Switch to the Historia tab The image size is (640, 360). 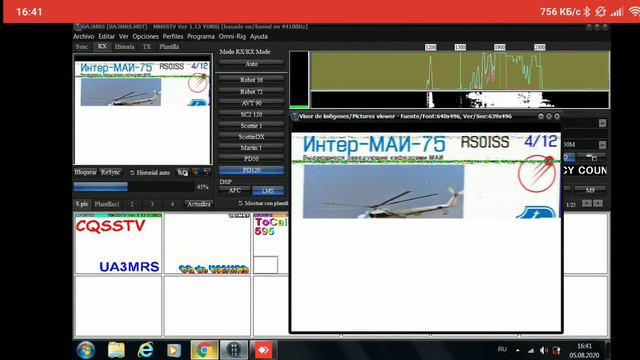click(124, 47)
